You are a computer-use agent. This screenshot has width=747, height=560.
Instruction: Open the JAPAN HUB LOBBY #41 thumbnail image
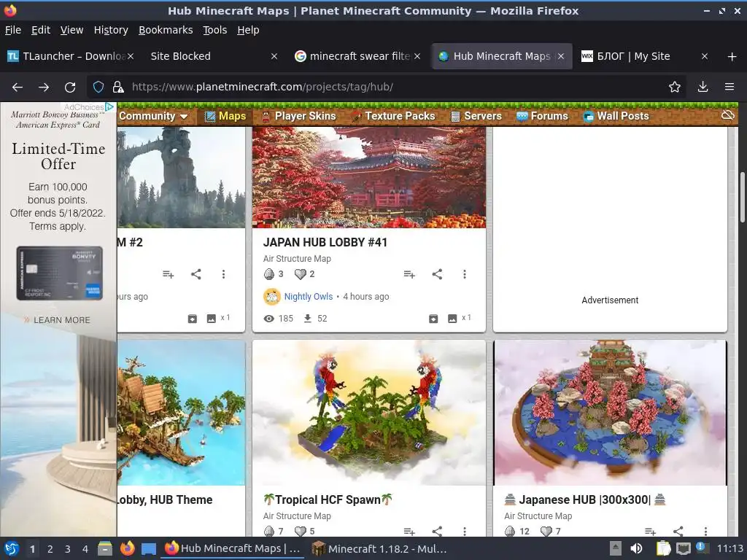point(369,177)
